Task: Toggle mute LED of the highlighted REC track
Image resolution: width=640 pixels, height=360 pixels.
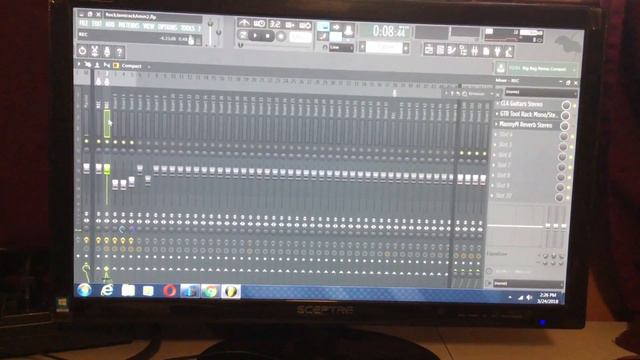Action: point(107,142)
